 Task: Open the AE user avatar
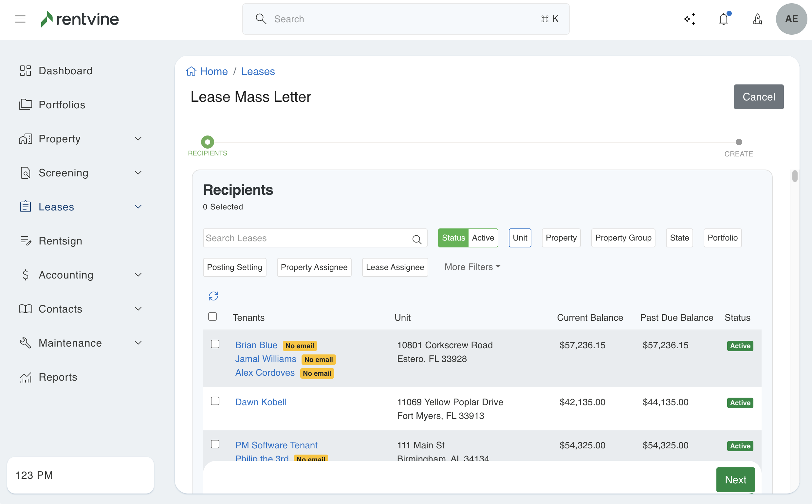coord(791,19)
